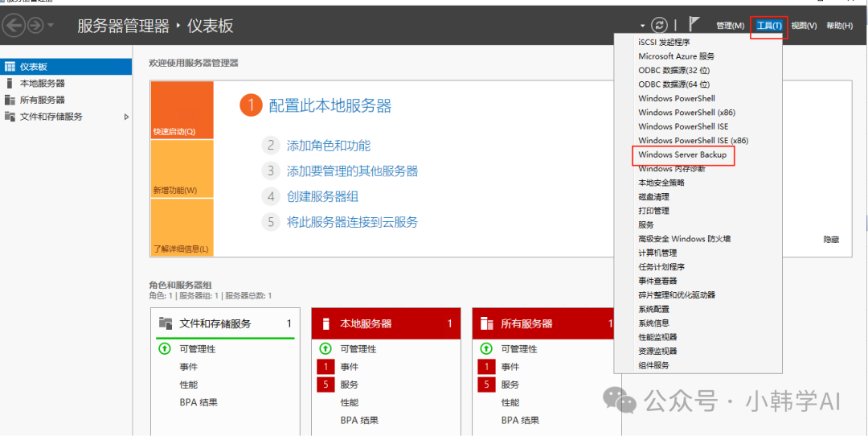Image resolution: width=868 pixels, height=436 pixels.
Task: Open 所有服务器 in the sidebar
Action: (42, 100)
